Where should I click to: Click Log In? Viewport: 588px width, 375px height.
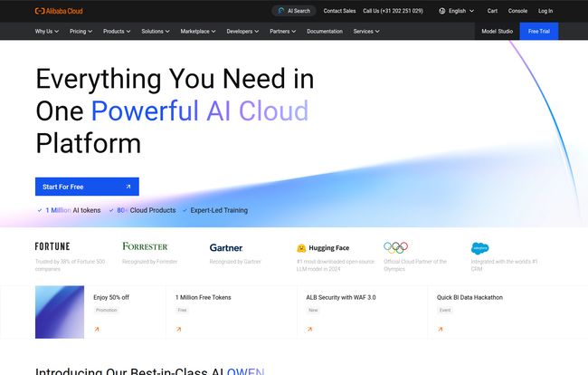pyautogui.click(x=545, y=11)
